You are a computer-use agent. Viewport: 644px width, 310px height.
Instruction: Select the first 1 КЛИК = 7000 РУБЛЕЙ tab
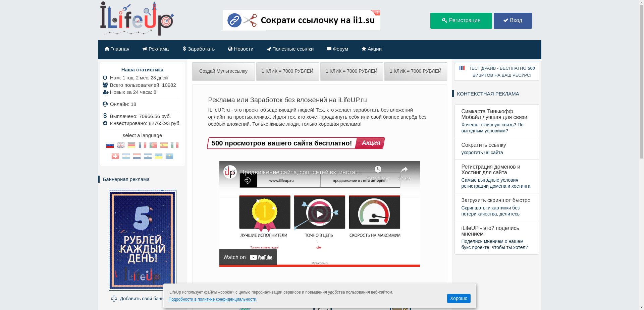[x=287, y=71]
